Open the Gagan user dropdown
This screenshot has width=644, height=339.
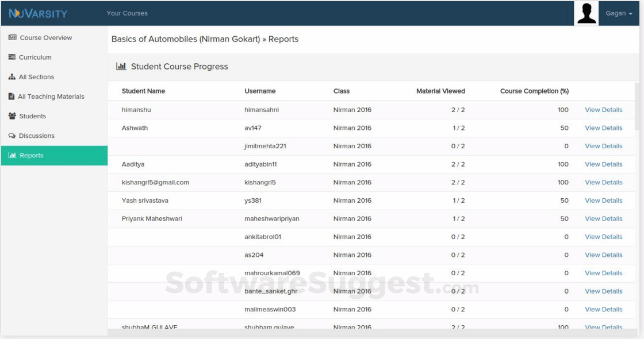coord(619,13)
